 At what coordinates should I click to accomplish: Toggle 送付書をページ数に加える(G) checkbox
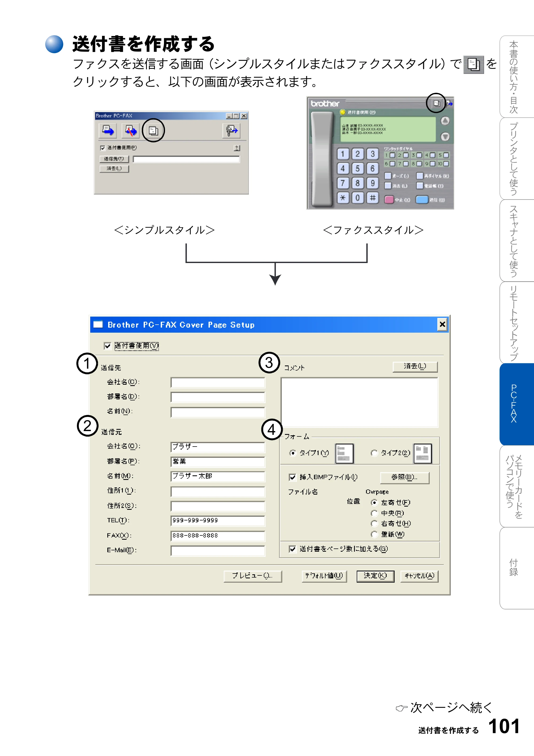[x=292, y=549]
